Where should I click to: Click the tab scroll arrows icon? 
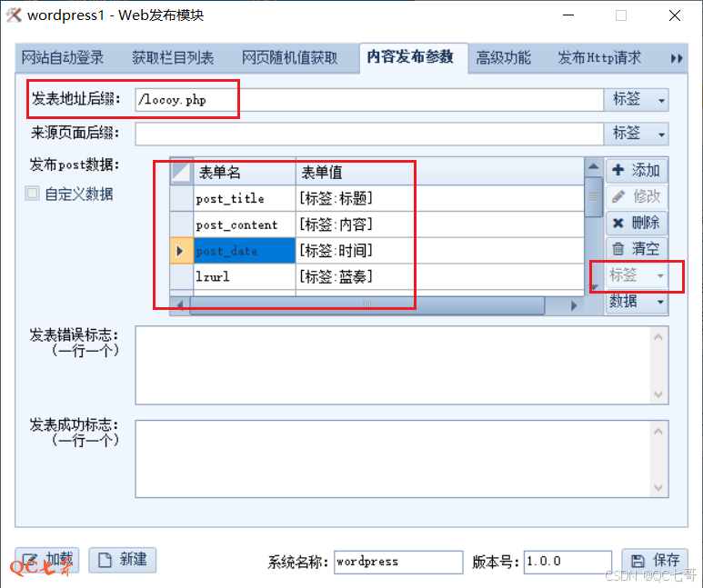point(677,58)
